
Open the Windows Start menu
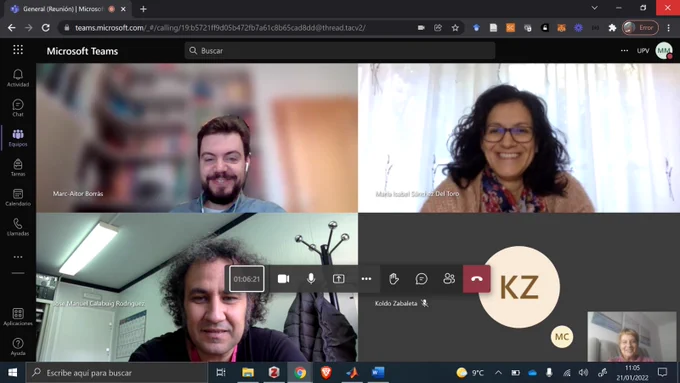pos(13,373)
